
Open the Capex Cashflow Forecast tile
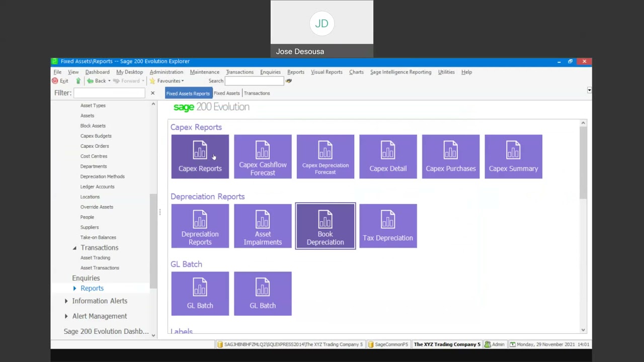263,156
